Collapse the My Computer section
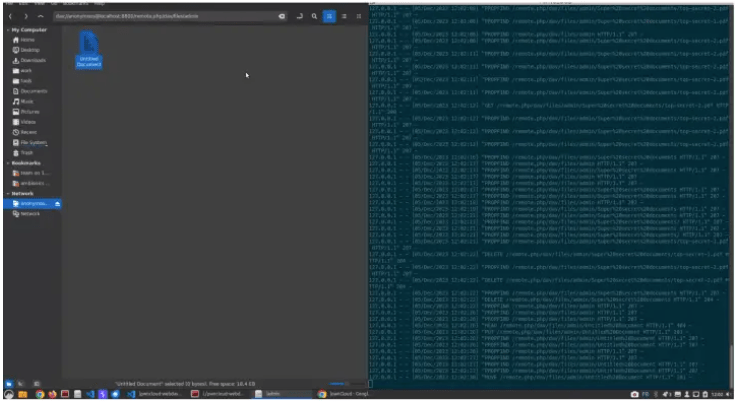The height and width of the screenshot is (407, 740). pyautogui.click(x=5, y=30)
